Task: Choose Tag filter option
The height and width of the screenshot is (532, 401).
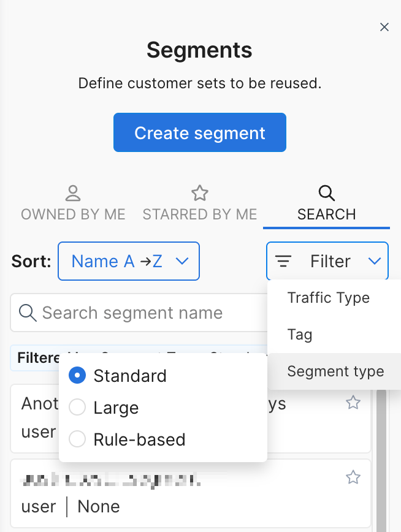Action: coord(300,335)
